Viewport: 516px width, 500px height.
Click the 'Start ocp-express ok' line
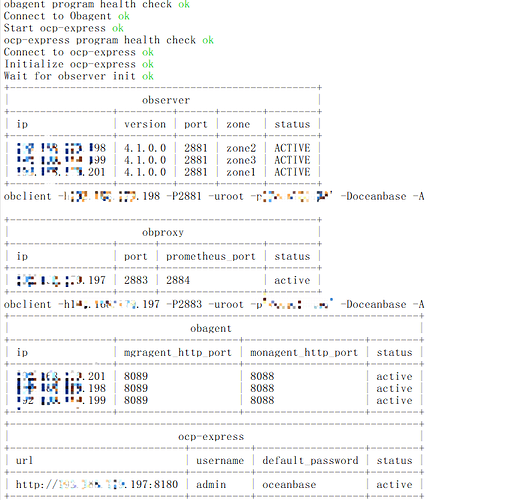pyautogui.click(x=64, y=28)
